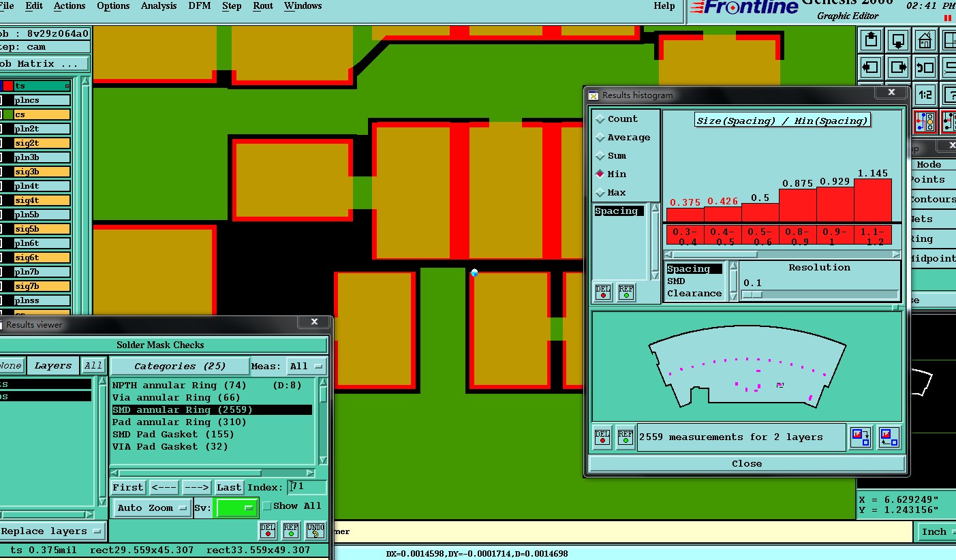The height and width of the screenshot is (560, 956).
Task: Toggle display box of plncs layer
Action: (x=1, y=100)
